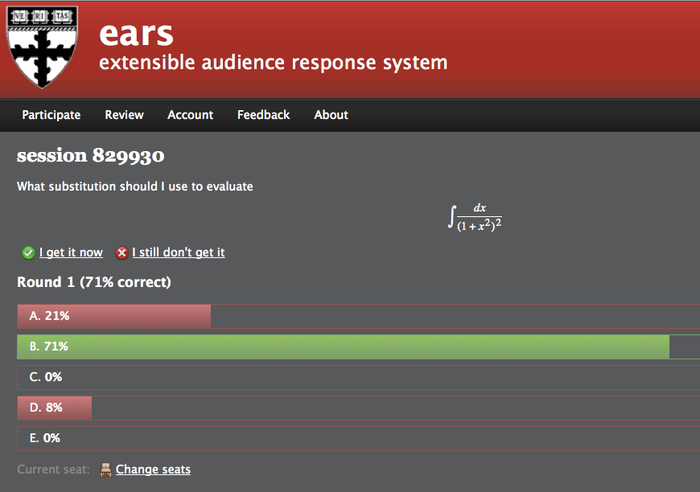Select answer bar D with 8%

55,408
